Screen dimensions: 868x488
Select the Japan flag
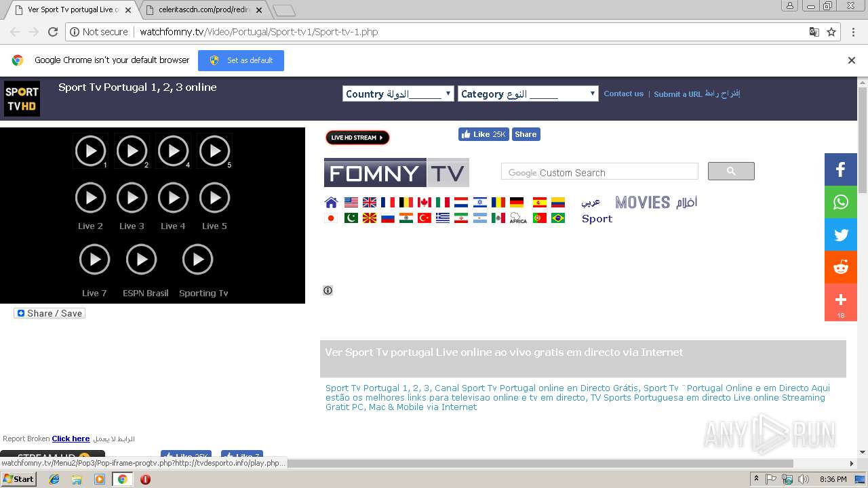[x=331, y=218]
